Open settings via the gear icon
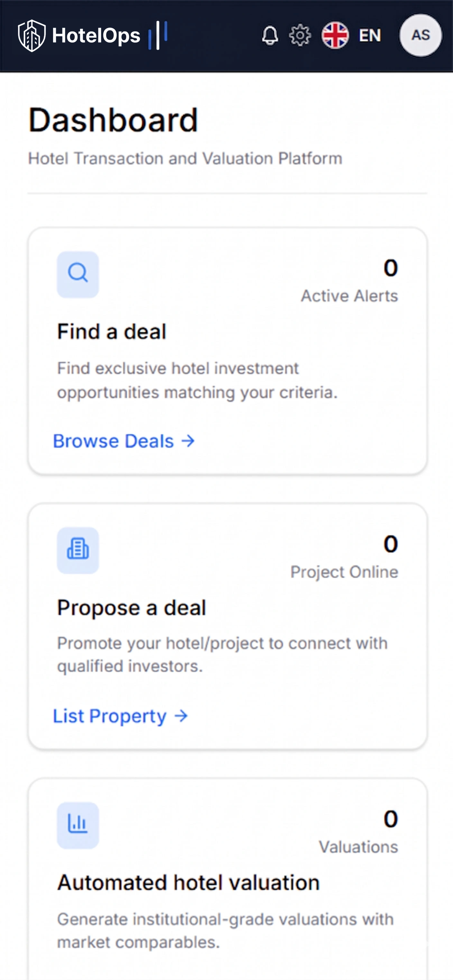Screen dimensions: 453x980 (300, 36)
